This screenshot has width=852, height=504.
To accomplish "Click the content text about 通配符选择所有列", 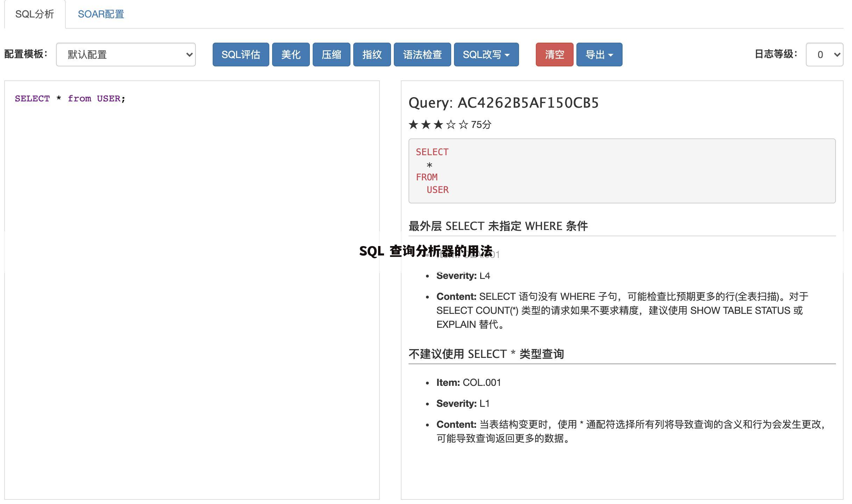I will (x=631, y=431).
